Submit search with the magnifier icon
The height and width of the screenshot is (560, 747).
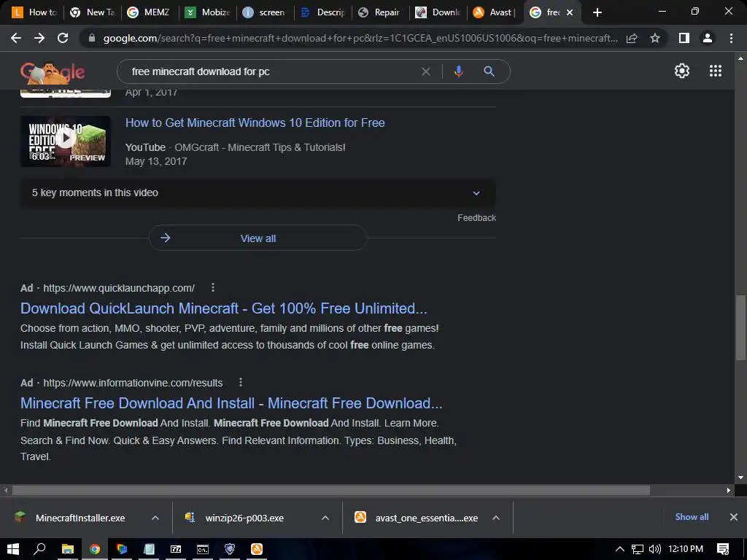point(489,71)
